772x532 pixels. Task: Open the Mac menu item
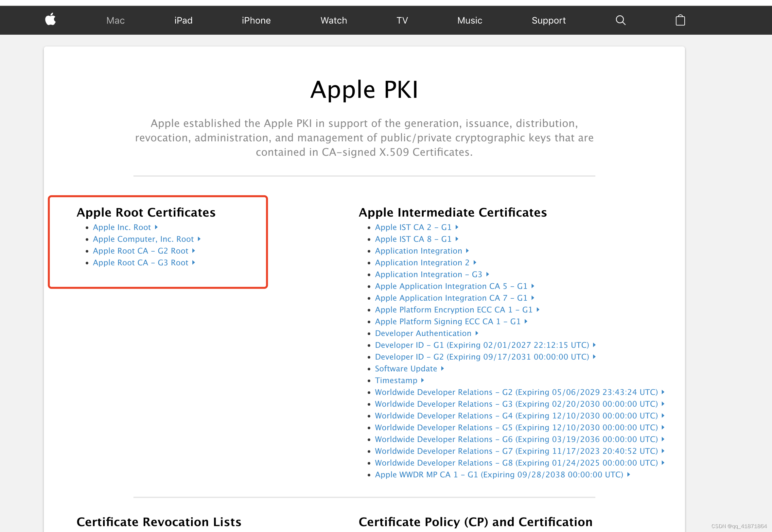coord(115,21)
